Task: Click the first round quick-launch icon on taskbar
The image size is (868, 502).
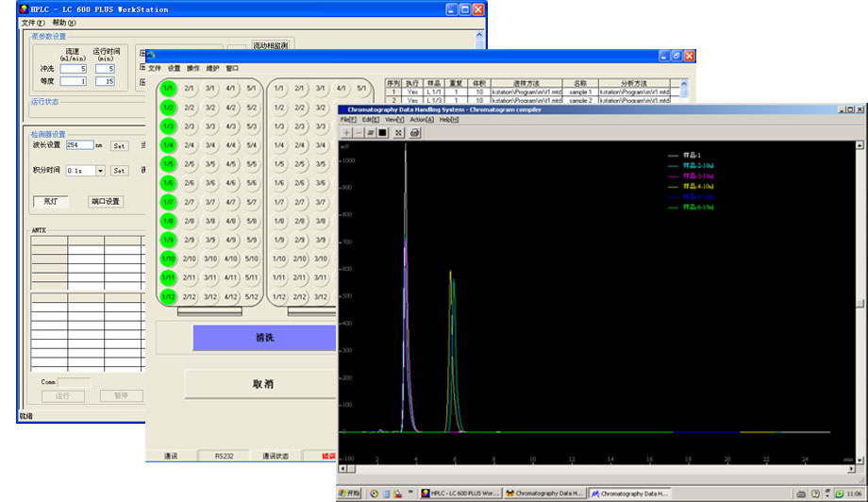Action: pos(374,494)
